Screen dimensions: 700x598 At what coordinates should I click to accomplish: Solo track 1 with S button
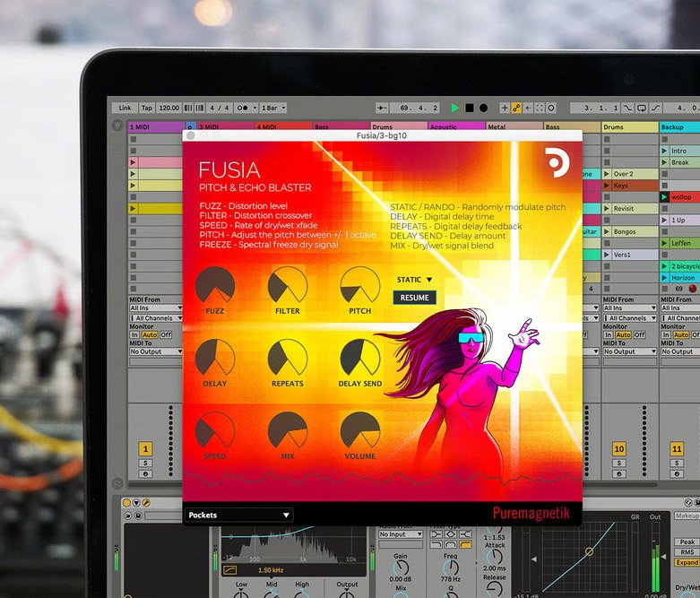145,464
